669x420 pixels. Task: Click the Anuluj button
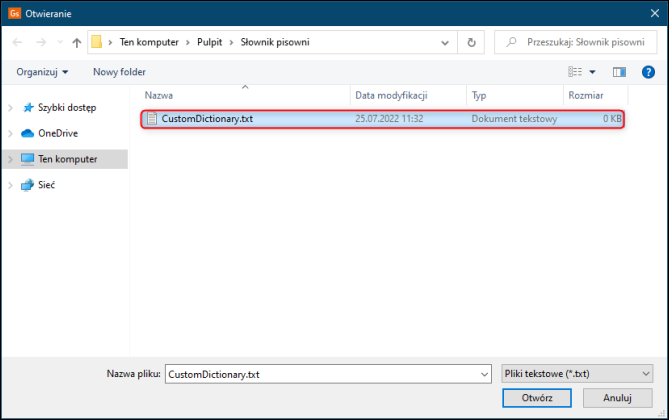coord(617,398)
